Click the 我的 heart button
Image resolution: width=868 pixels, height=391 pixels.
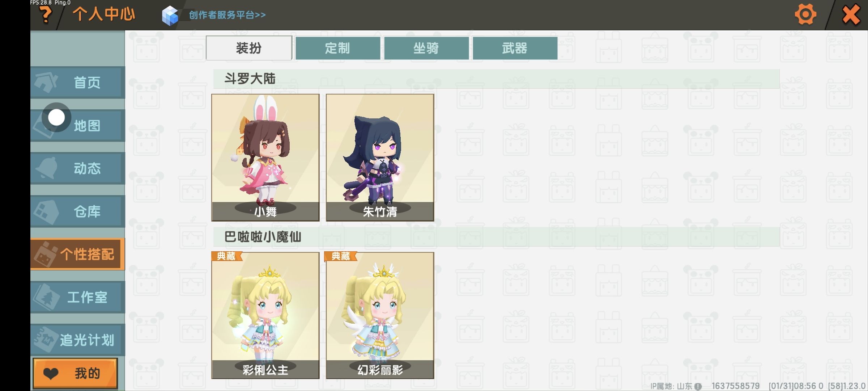pos(75,373)
